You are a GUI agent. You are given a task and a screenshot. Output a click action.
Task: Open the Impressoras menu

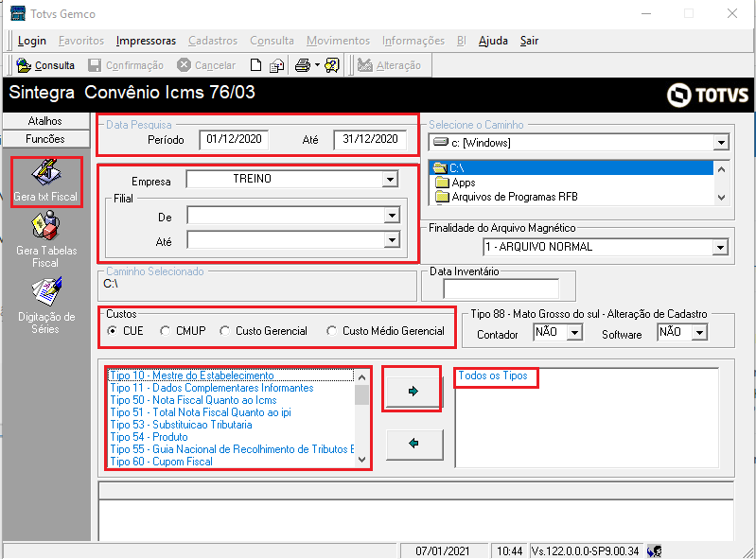[146, 41]
